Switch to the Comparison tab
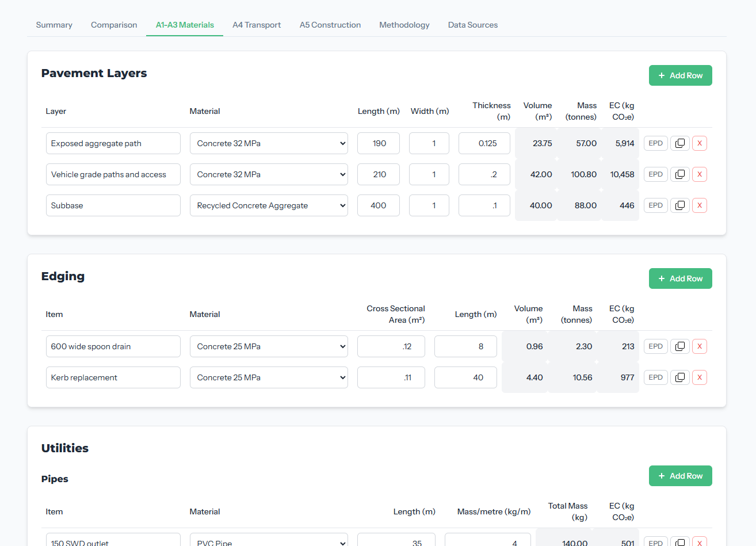Image resolution: width=756 pixels, height=546 pixels. tap(114, 25)
